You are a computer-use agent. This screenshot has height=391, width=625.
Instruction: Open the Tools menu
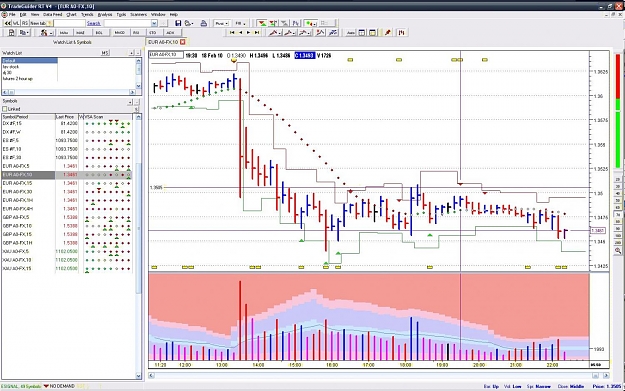(x=121, y=14)
